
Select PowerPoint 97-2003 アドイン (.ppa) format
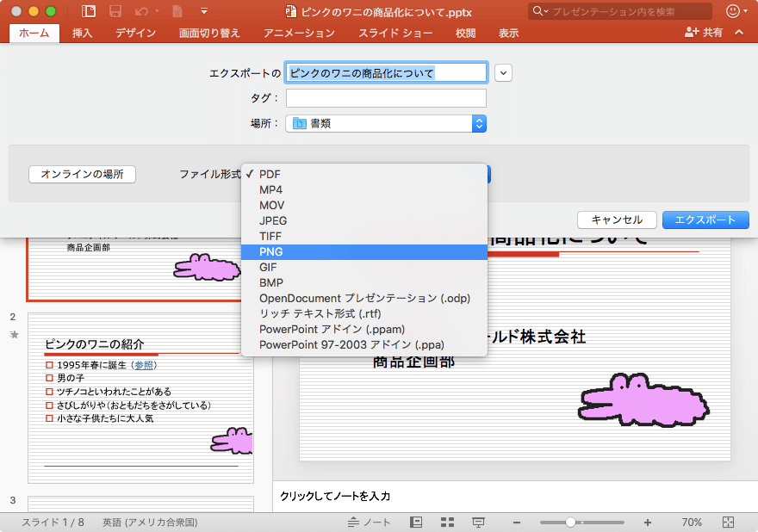pyautogui.click(x=364, y=344)
